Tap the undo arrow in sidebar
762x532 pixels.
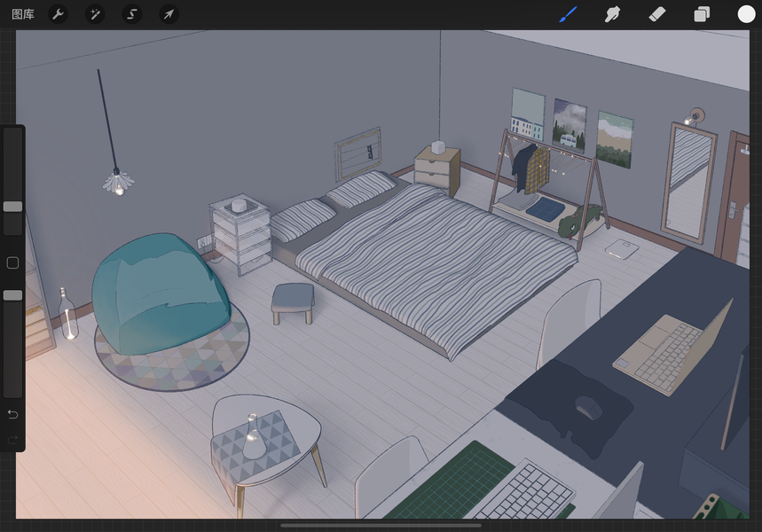[12, 414]
